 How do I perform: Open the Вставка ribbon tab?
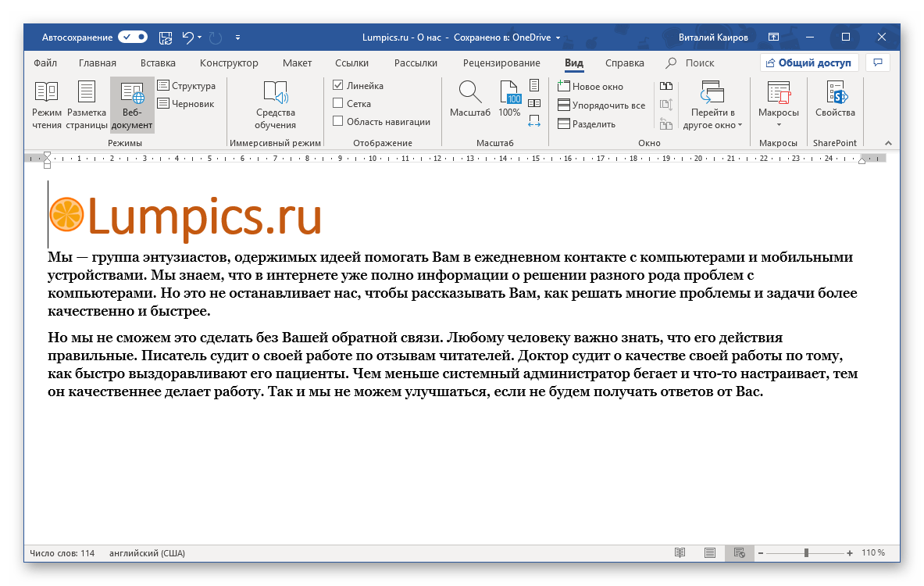pos(158,63)
